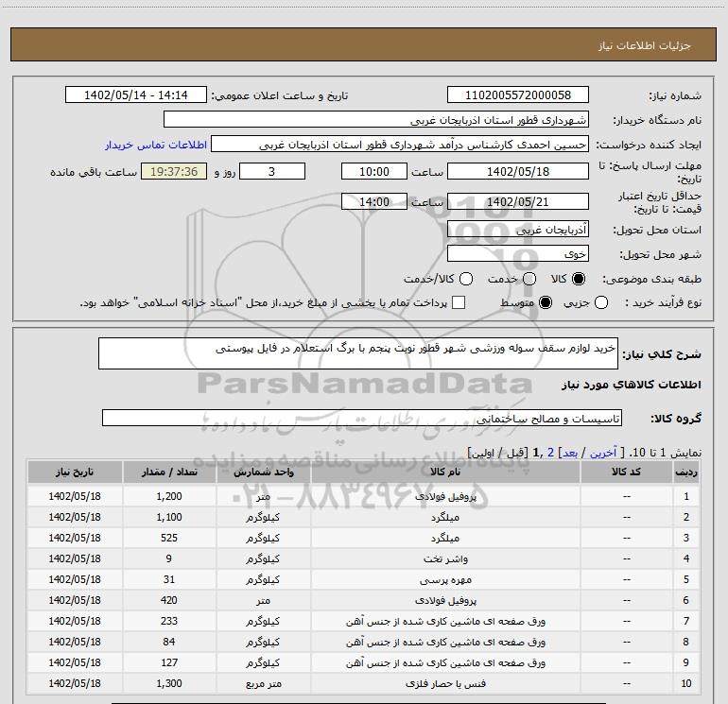Open the اطلاعات تماس خریدار link

(x=156, y=145)
